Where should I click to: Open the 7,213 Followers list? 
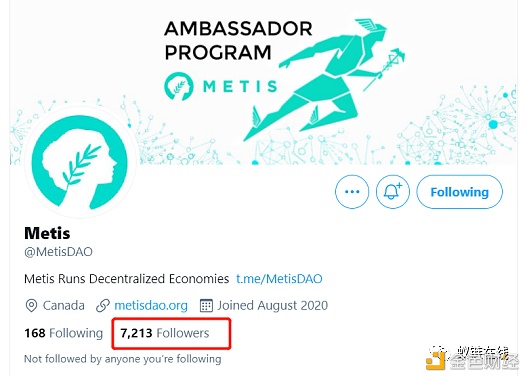click(165, 333)
